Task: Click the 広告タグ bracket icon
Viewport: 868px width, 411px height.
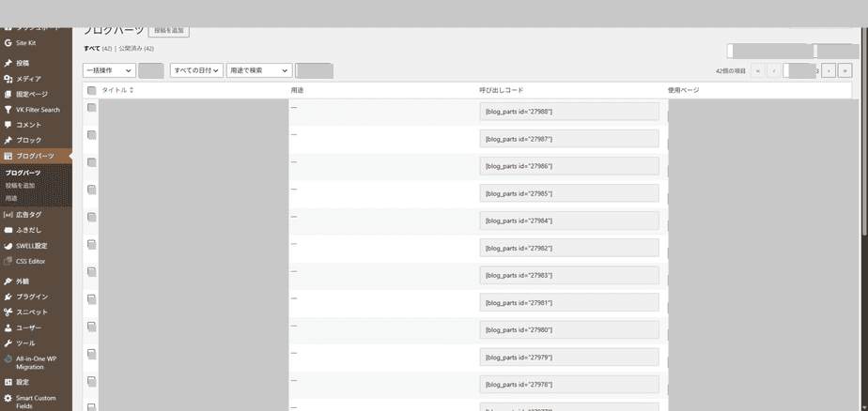Action: (8, 215)
